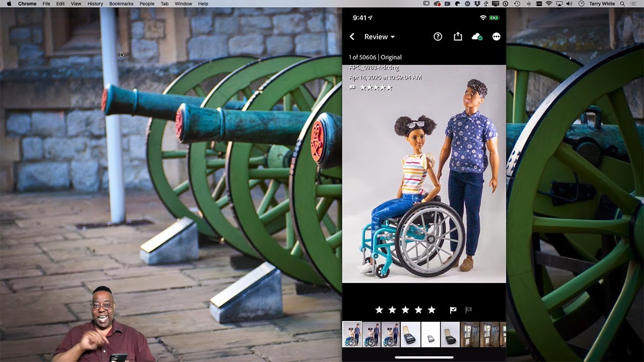Viewport: 644px width, 362px height.
Task: Check the cloud sync status icon
Action: tap(477, 37)
